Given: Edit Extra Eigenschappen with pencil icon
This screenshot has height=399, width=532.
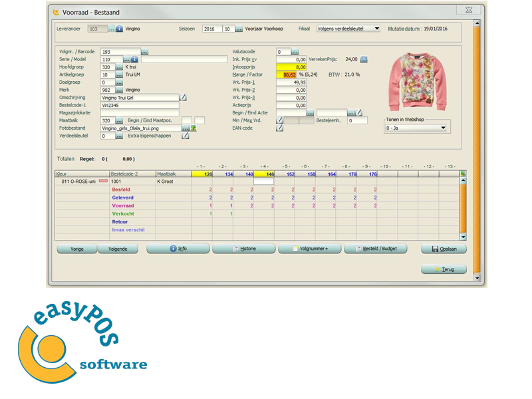Looking at the screenshot, I should click(186, 136).
